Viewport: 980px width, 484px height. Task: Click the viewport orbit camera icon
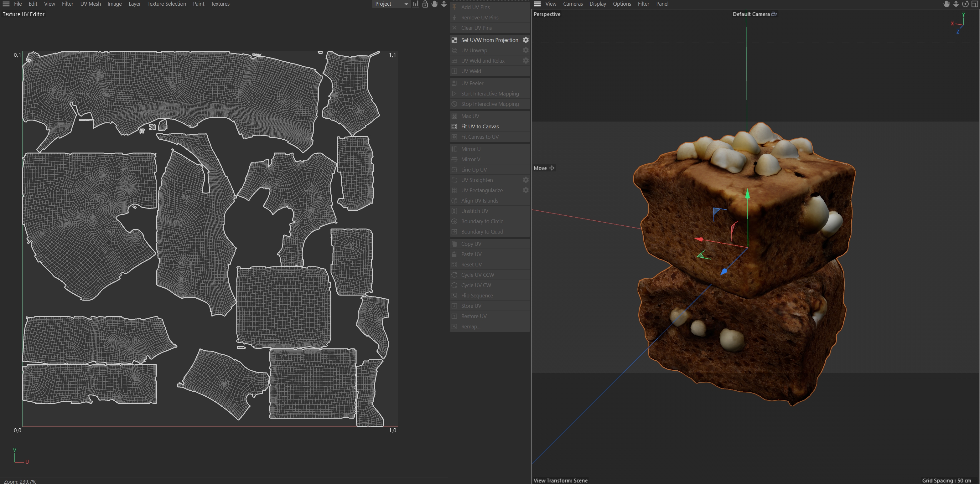point(965,4)
